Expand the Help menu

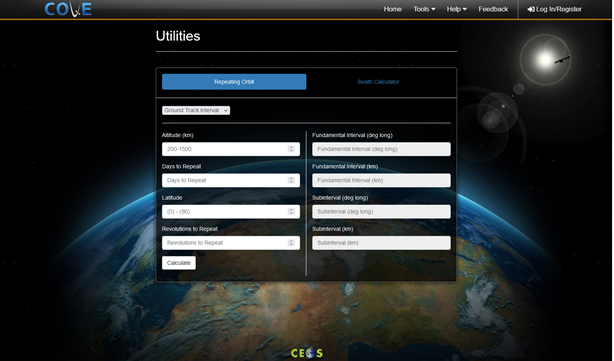(x=457, y=9)
